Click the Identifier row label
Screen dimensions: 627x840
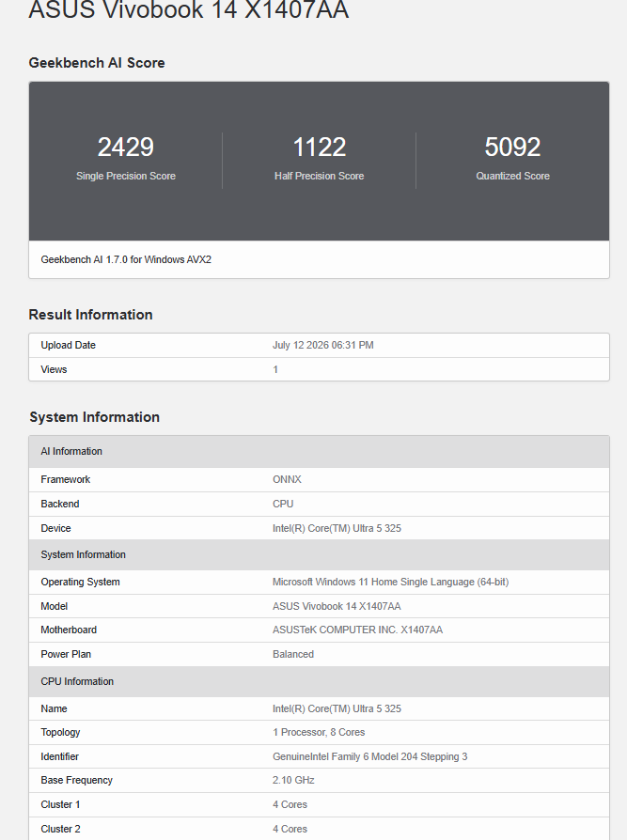tap(59, 756)
